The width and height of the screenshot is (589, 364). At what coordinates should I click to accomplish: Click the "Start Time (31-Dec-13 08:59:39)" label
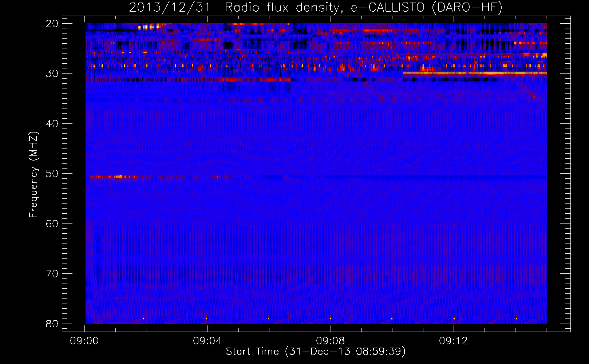316,352
